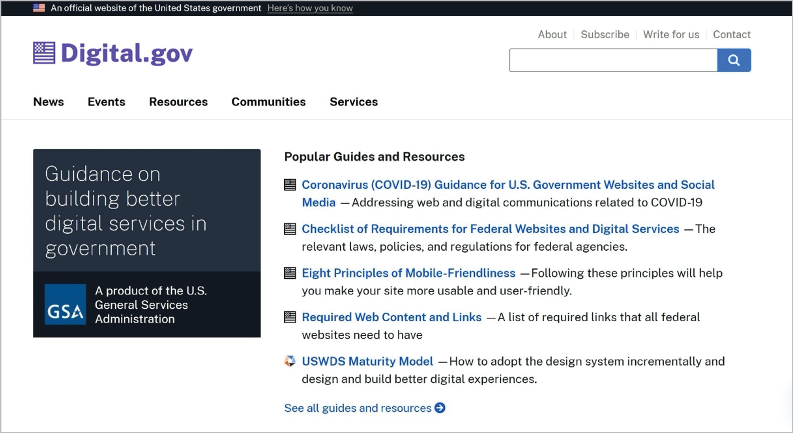This screenshot has width=793, height=433.
Task: Click the document icon beside Coronavirus guidance
Action: pos(290,185)
